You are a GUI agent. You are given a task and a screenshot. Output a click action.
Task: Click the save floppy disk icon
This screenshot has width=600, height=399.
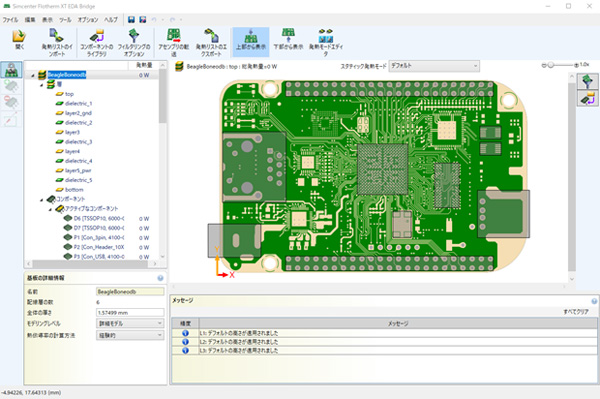click(x=131, y=20)
